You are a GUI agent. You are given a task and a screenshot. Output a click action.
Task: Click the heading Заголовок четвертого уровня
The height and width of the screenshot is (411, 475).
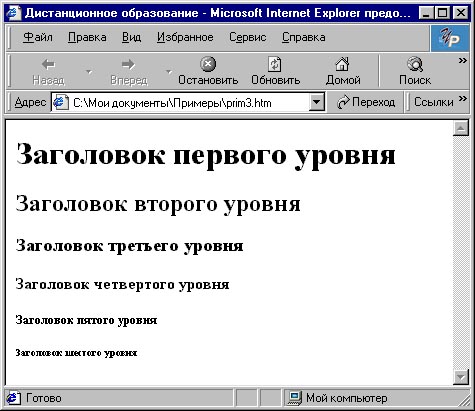pyautogui.click(x=122, y=284)
